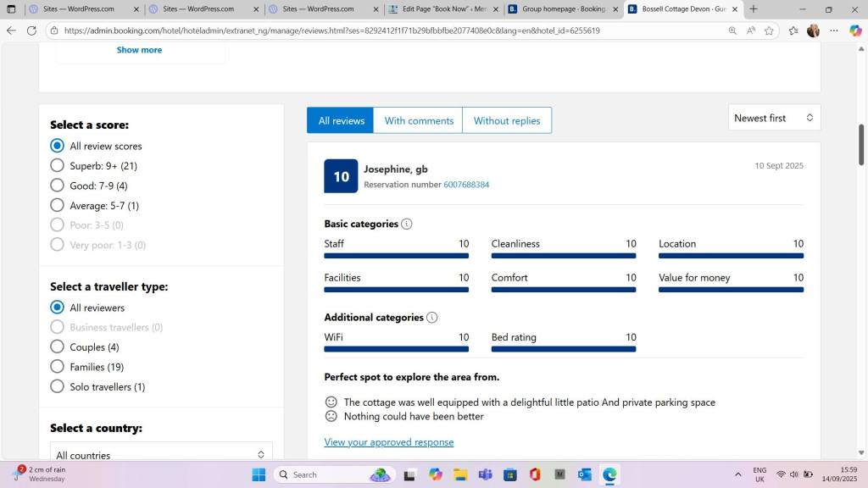The image size is (868, 488).
Task: Open the Newest first sort dropdown
Action: click(774, 118)
